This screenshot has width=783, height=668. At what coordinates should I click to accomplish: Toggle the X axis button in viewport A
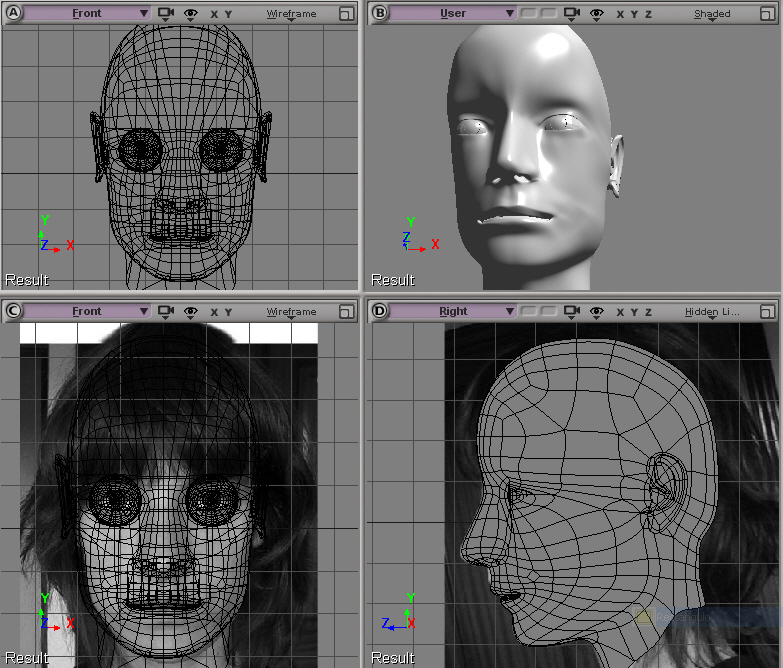(x=214, y=14)
